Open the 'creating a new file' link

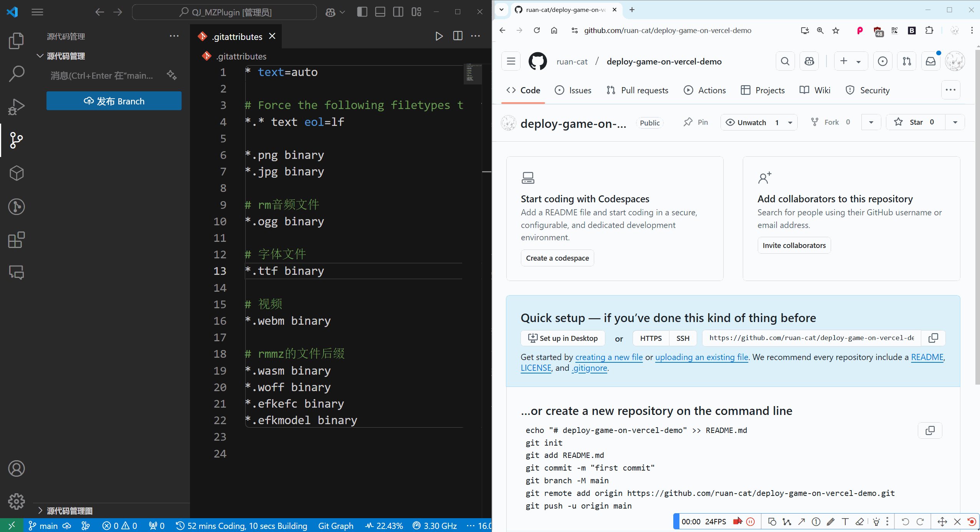[x=609, y=357]
